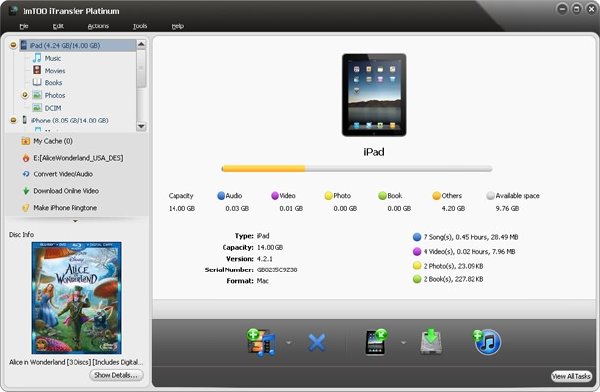Click the Make iPhone Ringtone icon
This screenshot has width=600, height=392.
26,208
